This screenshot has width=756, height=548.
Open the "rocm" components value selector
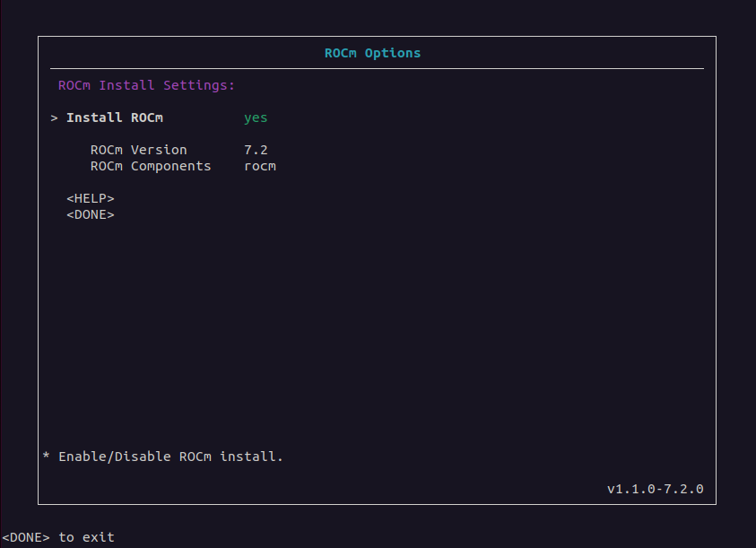coord(260,166)
